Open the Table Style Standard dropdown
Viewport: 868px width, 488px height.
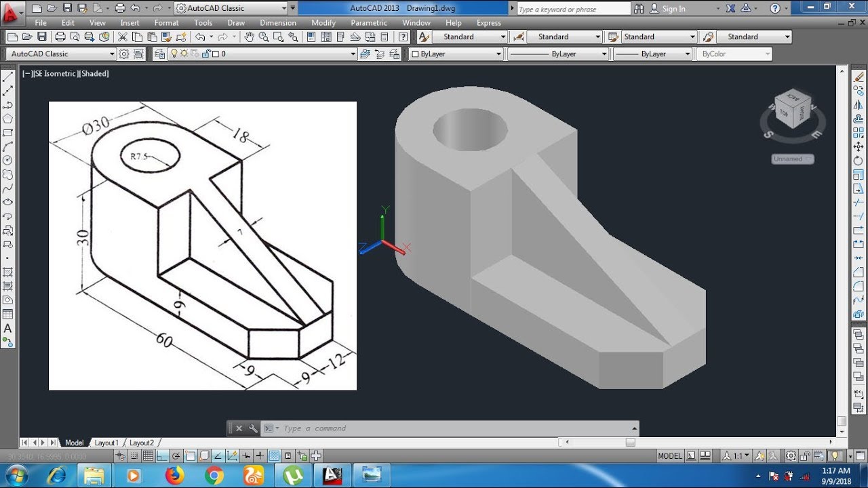pos(658,37)
